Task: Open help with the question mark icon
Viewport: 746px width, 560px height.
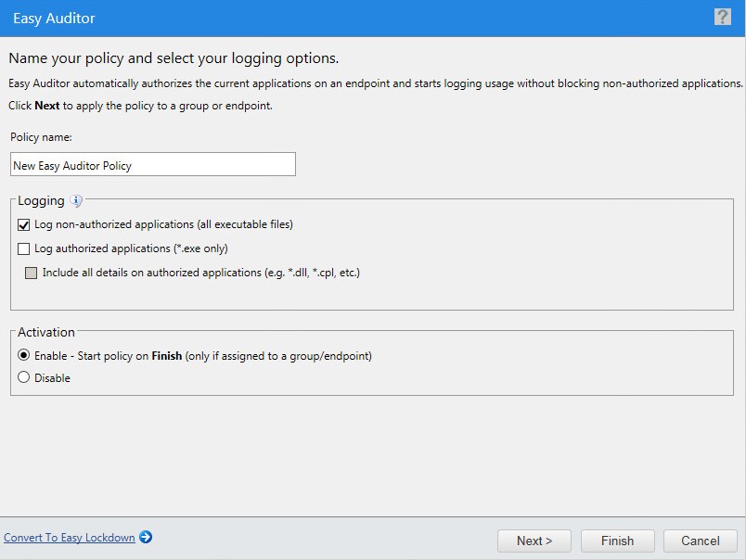Action: [x=722, y=18]
